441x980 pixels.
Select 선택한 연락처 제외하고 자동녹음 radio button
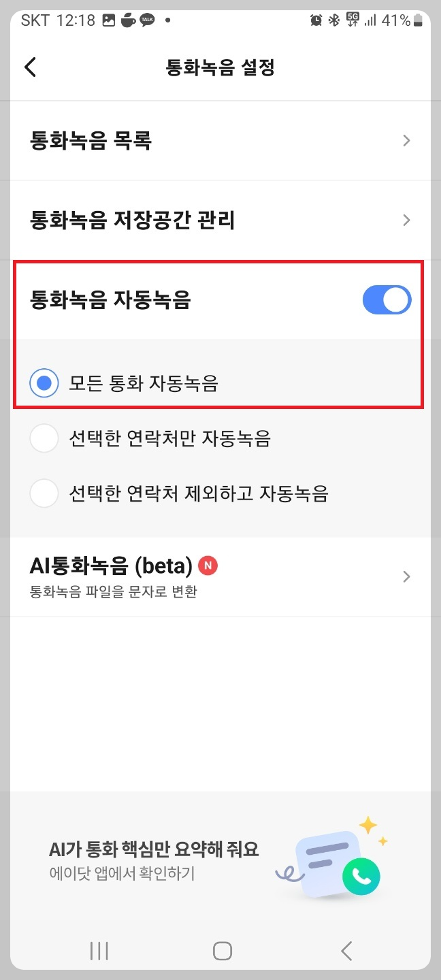pyautogui.click(x=44, y=493)
